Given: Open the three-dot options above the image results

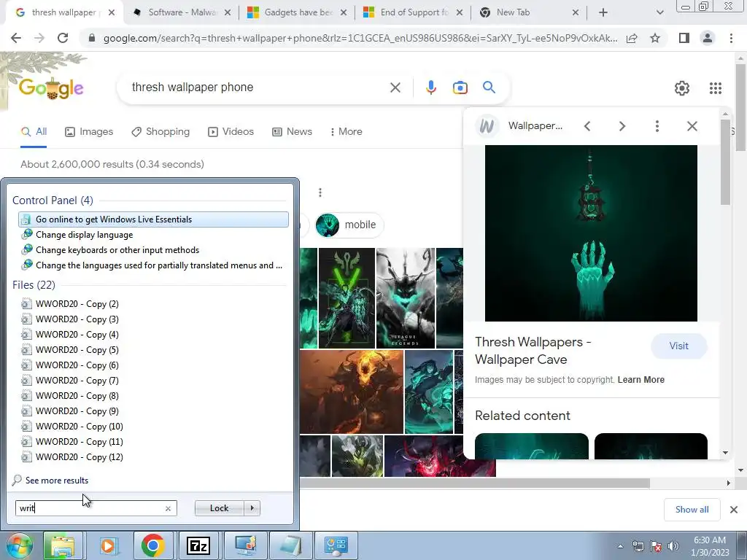Looking at the screenshot, I should [x=320, y=192].
